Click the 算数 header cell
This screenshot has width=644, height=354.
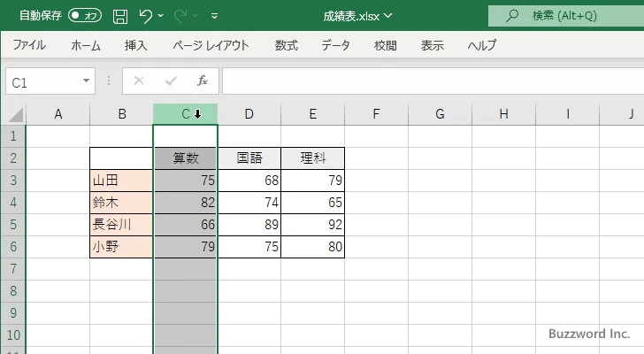click(x=185, y=158)
